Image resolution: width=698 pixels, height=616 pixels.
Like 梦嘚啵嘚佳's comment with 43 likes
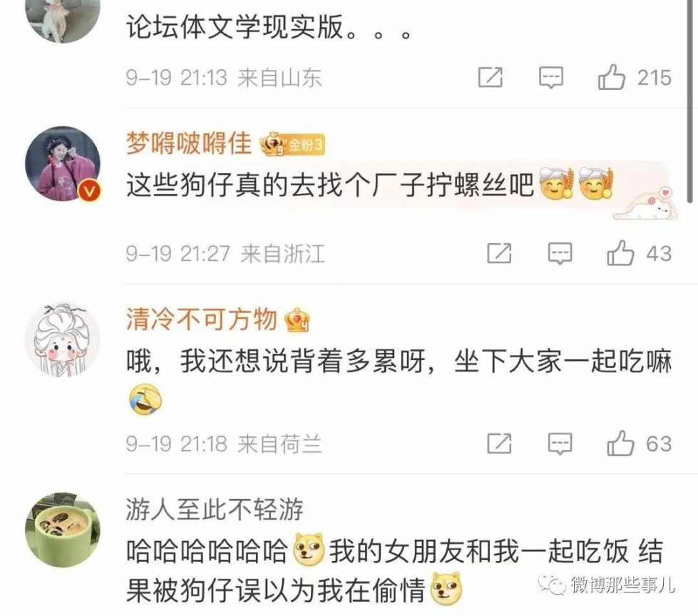[x=620, y=253]
